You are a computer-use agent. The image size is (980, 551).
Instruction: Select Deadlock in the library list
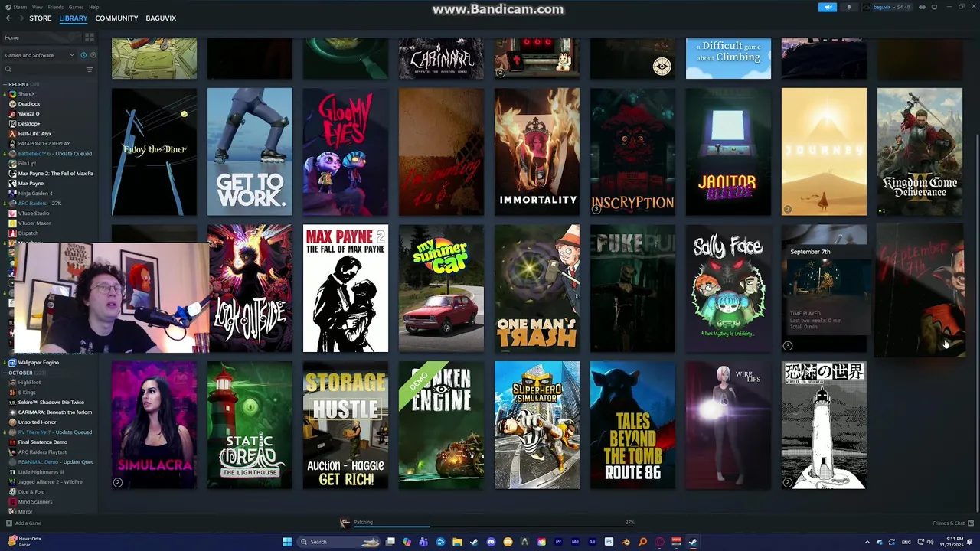coord(29,104)
